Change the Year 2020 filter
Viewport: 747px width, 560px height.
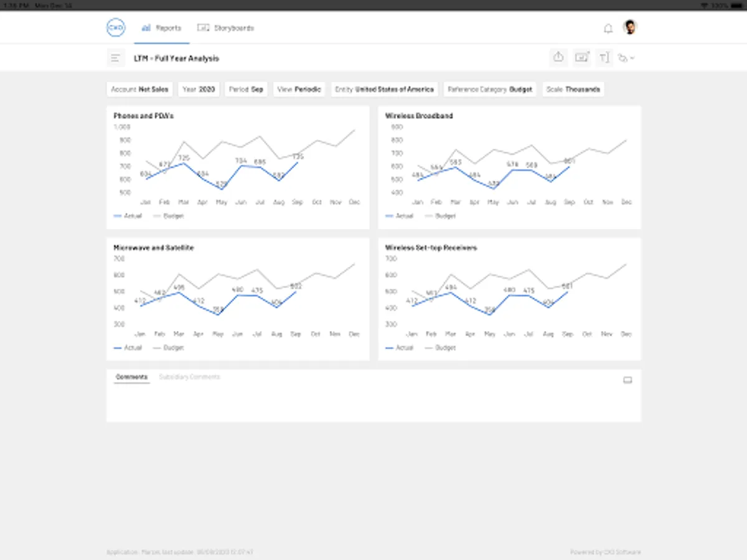tap(199, 90)
